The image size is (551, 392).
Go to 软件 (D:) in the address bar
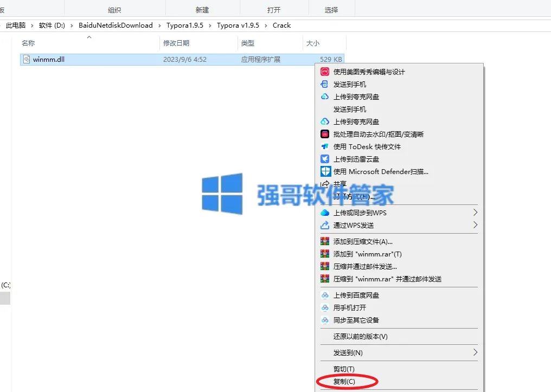[52, 25]
